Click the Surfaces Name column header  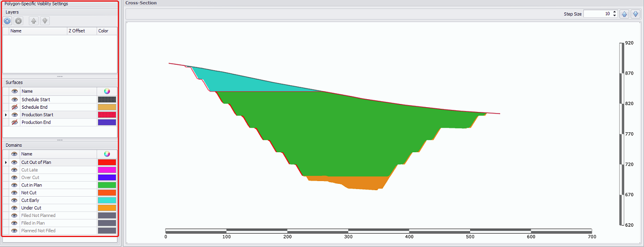[58, 91]
